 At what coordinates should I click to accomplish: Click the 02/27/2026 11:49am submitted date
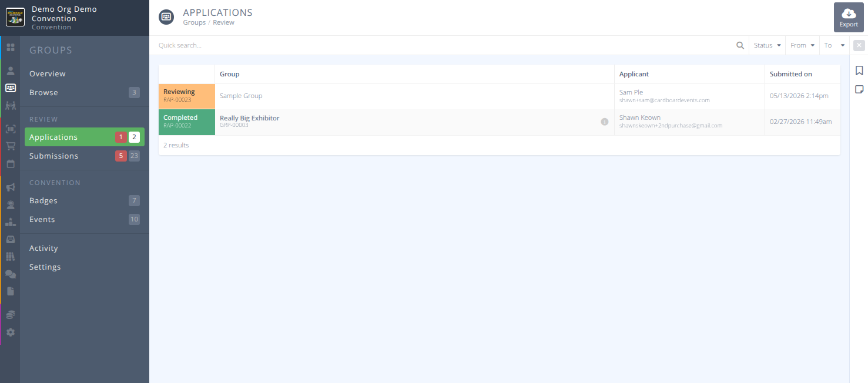tap(801, 122)
